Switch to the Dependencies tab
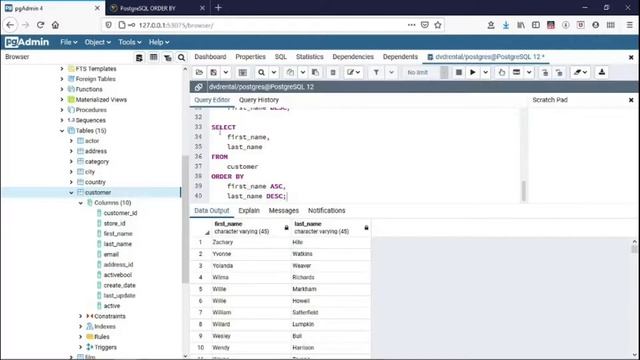The height and width of the screenshot is (360, 640). (353, 57)
